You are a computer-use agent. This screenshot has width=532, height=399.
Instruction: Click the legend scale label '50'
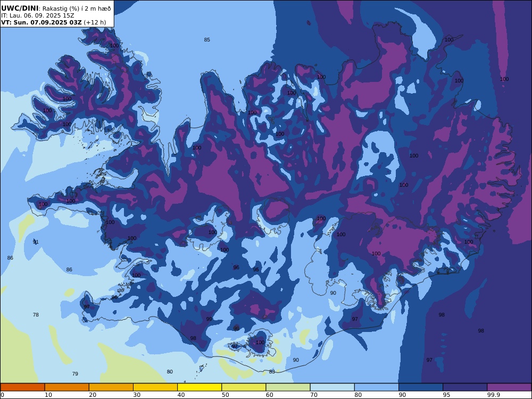[226, 395]
